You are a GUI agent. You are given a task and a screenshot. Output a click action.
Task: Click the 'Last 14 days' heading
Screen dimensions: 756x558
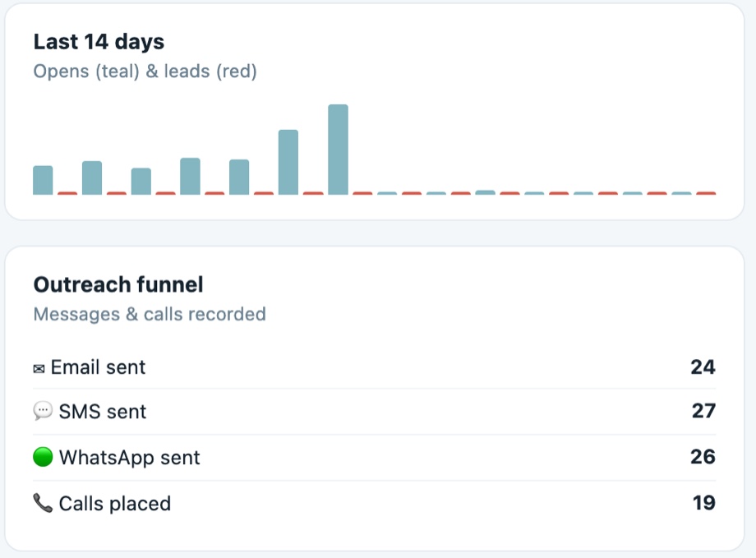[x=99, y=41]
